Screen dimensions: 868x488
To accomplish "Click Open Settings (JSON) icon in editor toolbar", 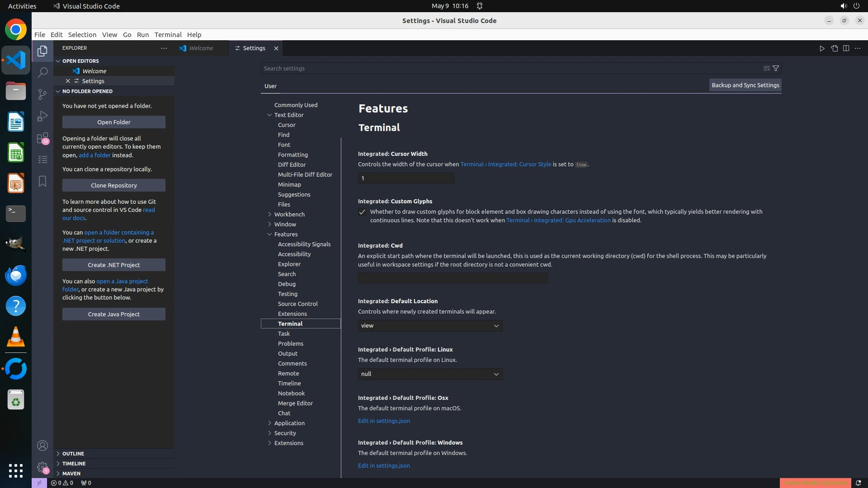I will [x=834, y=48].
